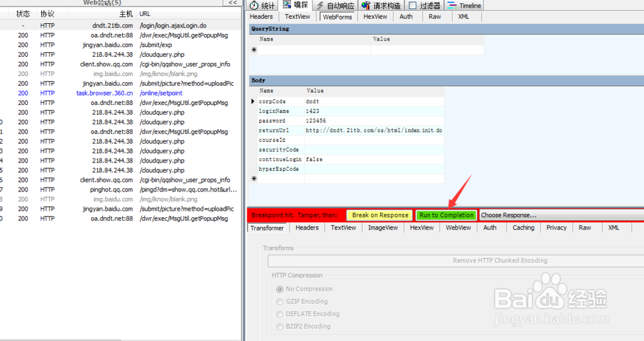
Task: Open the 统计 statistics tab
Action: point(263,5)
